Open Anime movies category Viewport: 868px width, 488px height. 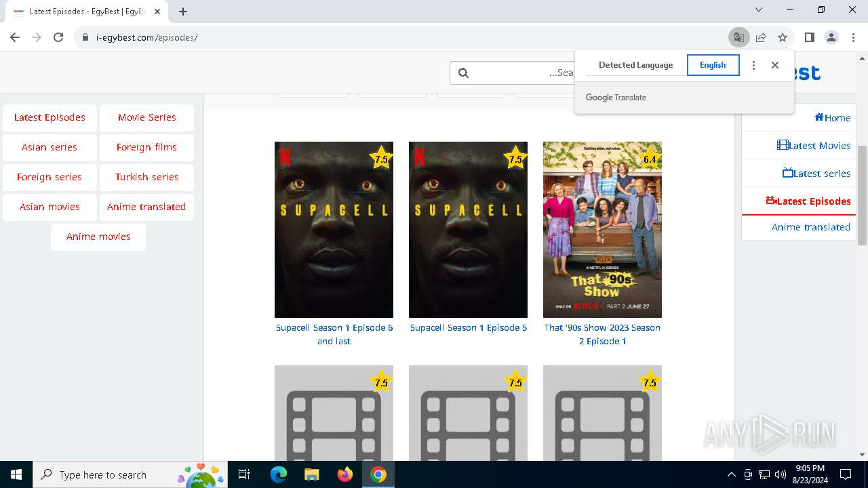pos(98,237)
